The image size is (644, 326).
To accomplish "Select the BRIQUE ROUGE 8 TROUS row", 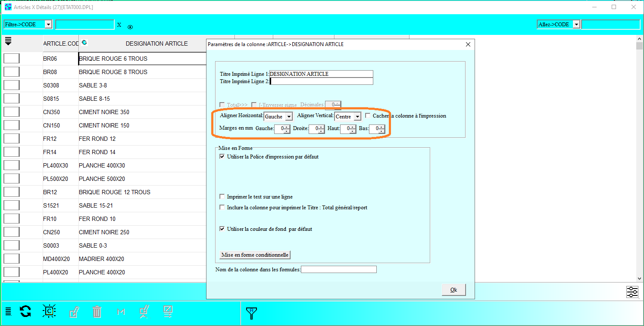I will 113,72.
